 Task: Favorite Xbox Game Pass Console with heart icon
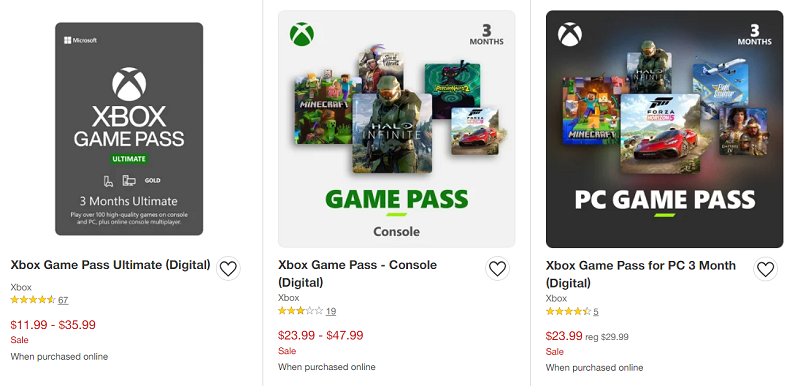[x=497, y=268]
